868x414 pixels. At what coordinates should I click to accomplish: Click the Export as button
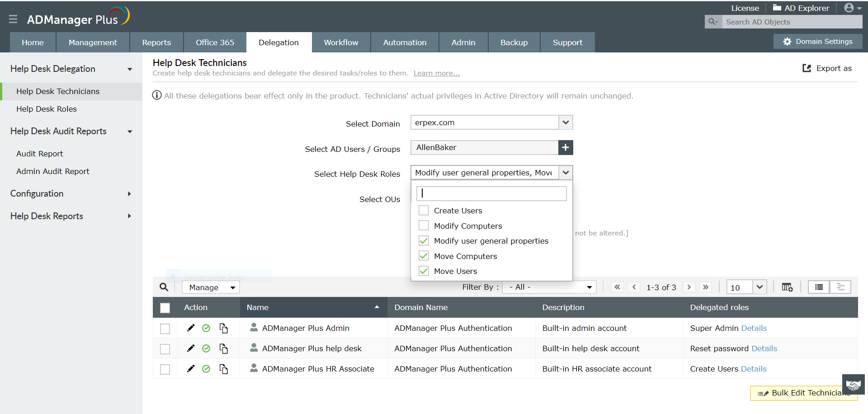827,68
